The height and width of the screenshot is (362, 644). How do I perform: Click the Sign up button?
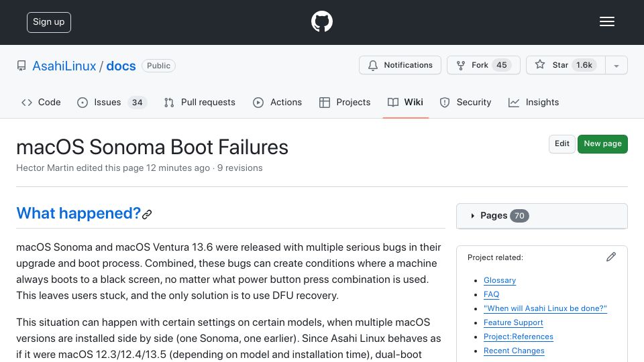pyautogui.click(x=49, y=22)
